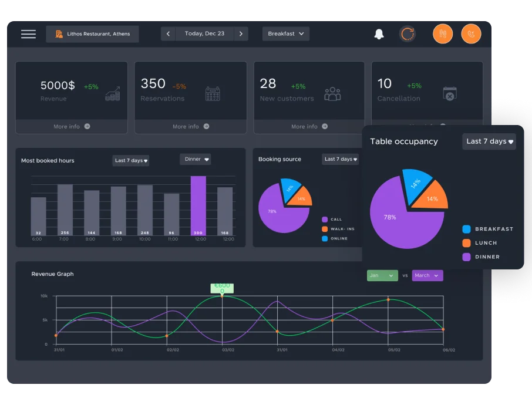This screenshot has width=532, height=405.
Task: Open notifications bell
Action: click(x=379, y=34)
